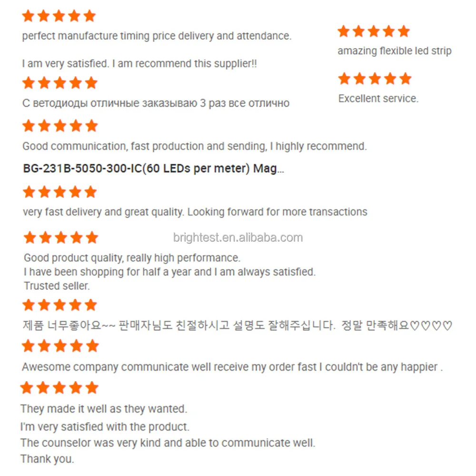Image resolution: width=476 pixels, height=476 pixels.
Task: Click the fifth star above the Korean review
Action: pos(90,305)
